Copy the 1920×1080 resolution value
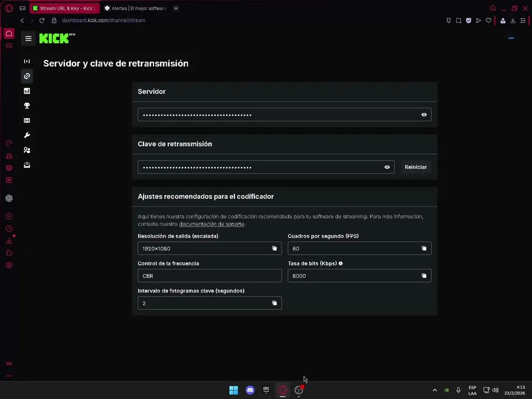Screen dimensions: 532x399 274,248
